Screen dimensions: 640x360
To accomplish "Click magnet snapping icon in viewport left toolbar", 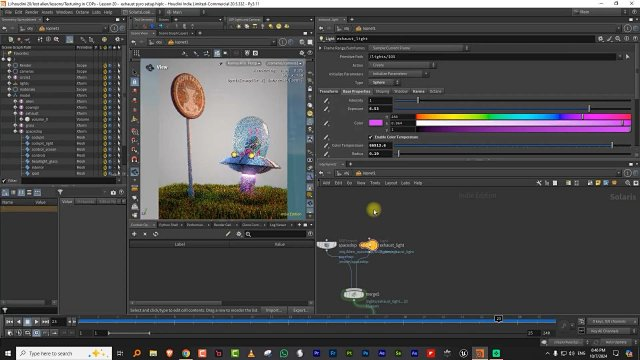I will (135, 160).
